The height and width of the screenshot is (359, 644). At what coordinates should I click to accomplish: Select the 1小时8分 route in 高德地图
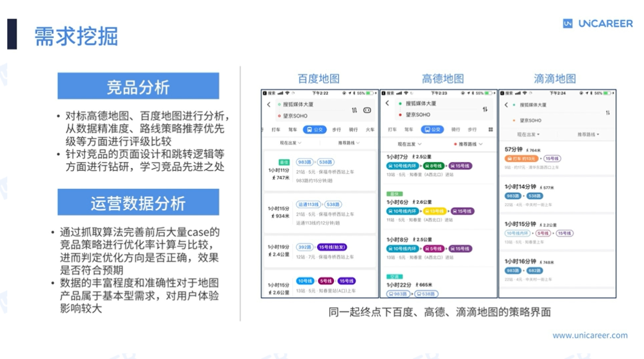click(439, 248)
